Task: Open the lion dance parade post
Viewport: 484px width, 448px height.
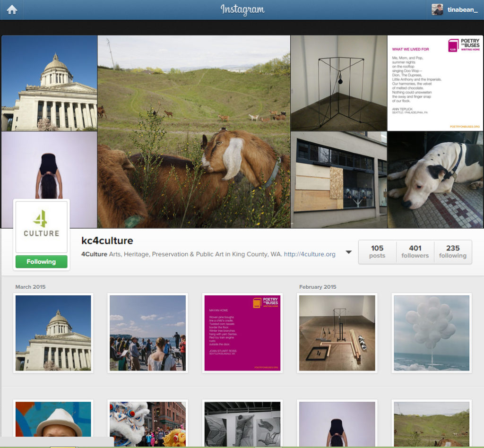Action: 147,424
